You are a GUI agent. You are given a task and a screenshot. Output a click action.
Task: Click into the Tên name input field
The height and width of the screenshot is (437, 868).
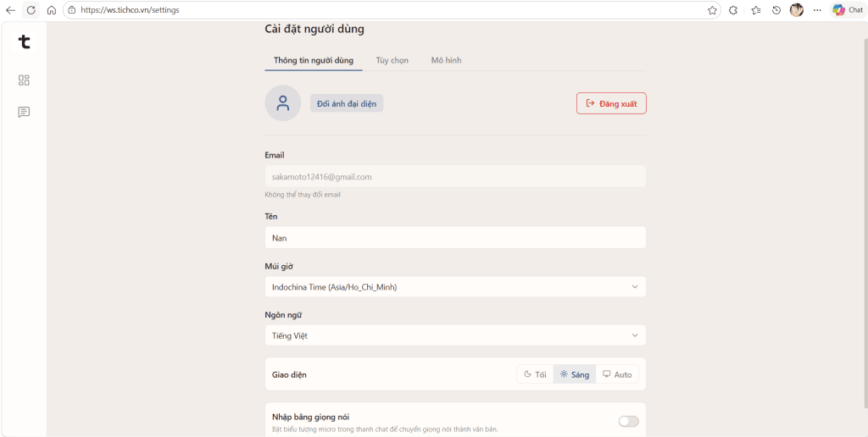pyautogui.click(x=455, y=238)
